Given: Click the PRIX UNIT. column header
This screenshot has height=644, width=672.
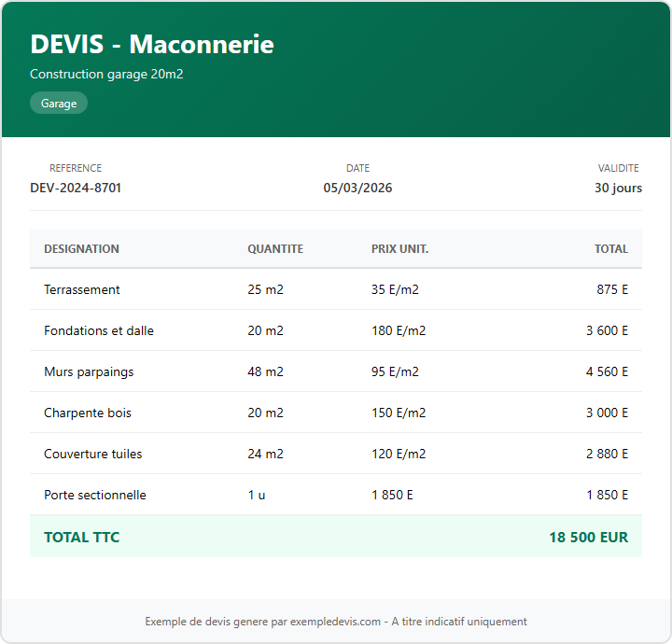Looking at the screenshot, I should 399,249.
